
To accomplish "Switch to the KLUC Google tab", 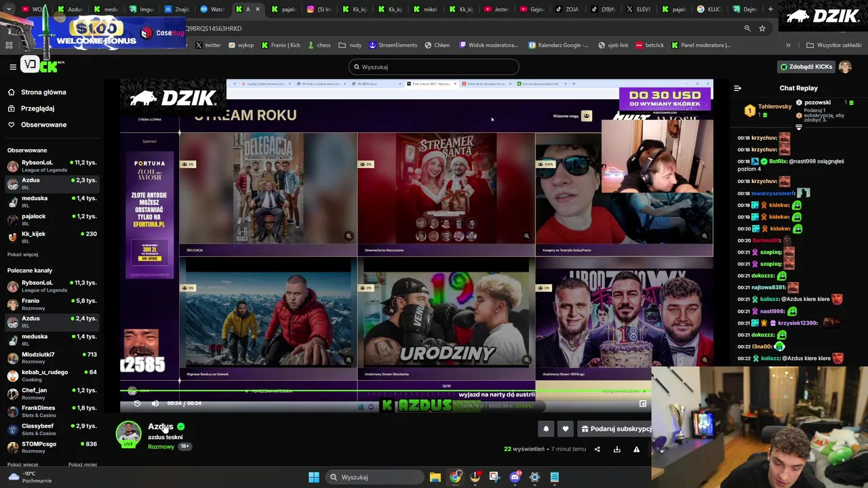I will (709, 9).
